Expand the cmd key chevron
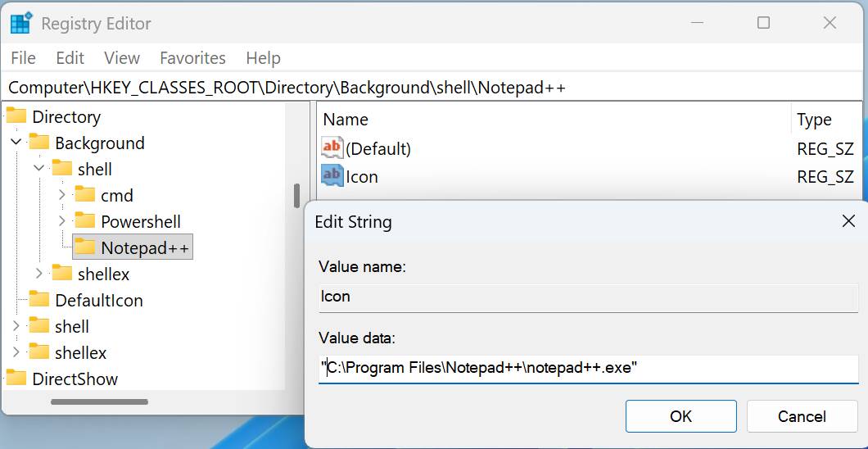This screenshot has width=868, height=449. pos(62,195)
